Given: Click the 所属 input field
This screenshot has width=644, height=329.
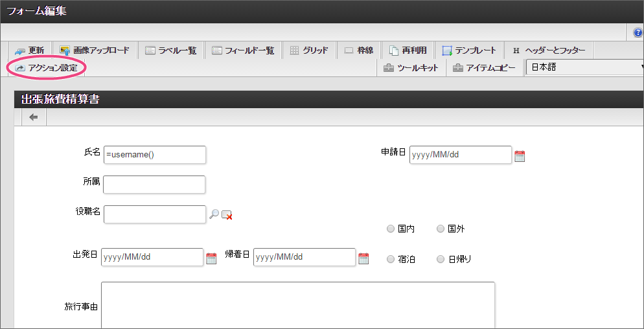Looking at the screenshot, I should (154, 185).
